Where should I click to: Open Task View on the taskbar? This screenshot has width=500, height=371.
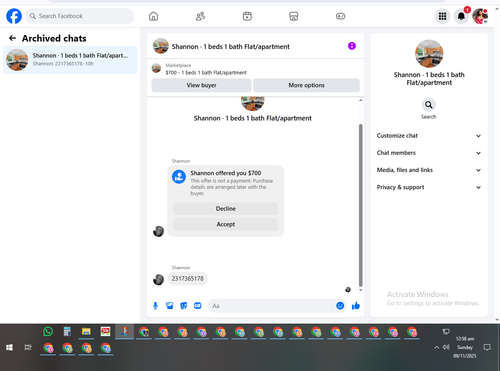[28, 348]
